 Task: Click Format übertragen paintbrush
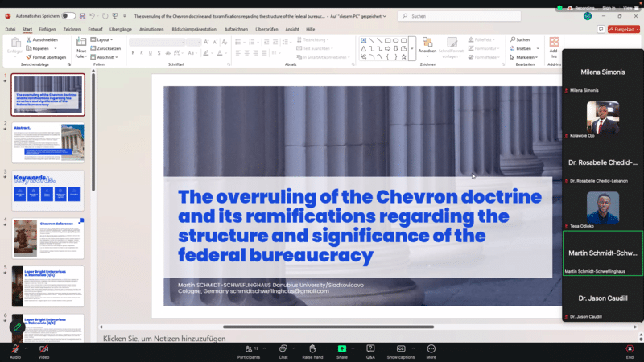click(29, 57)
